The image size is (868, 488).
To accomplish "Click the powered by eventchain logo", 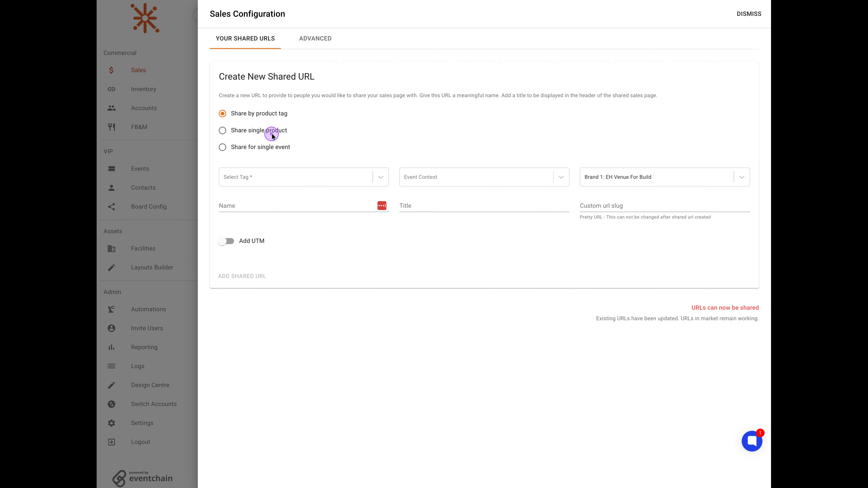I will click(143, 478).
